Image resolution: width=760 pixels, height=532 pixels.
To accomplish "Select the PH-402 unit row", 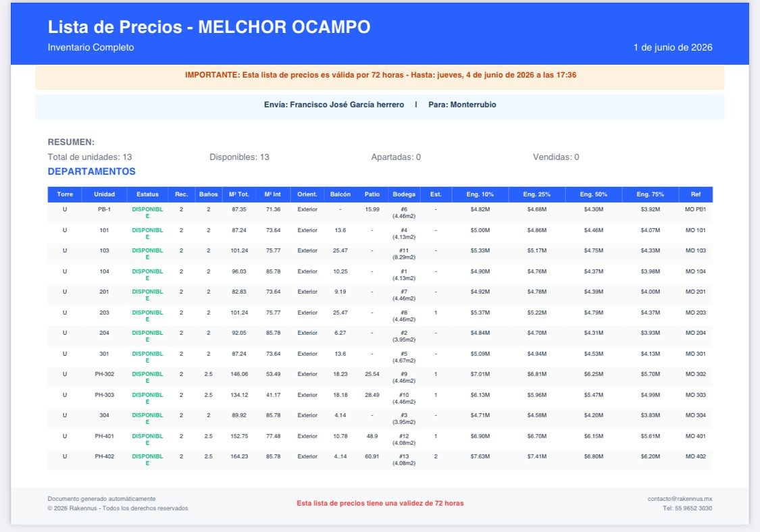I will [x=380, y=460].
